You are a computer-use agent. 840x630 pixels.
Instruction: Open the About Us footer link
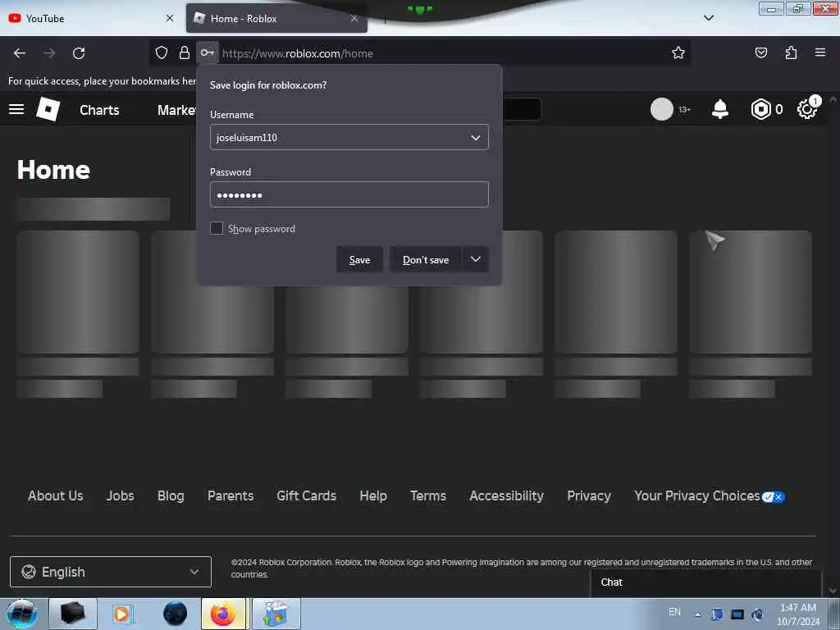(x=56, y=496)
